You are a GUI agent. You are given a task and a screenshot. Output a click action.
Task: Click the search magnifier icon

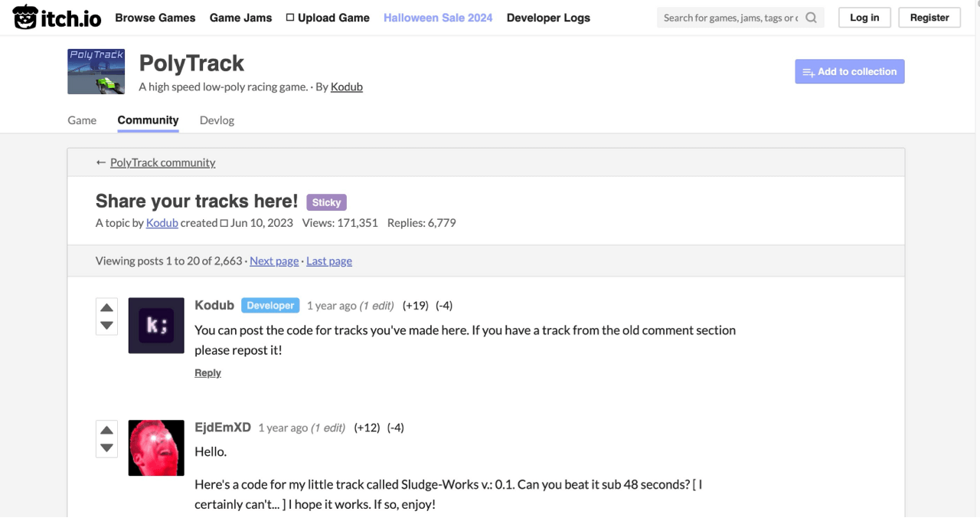[x=812, y=18]
